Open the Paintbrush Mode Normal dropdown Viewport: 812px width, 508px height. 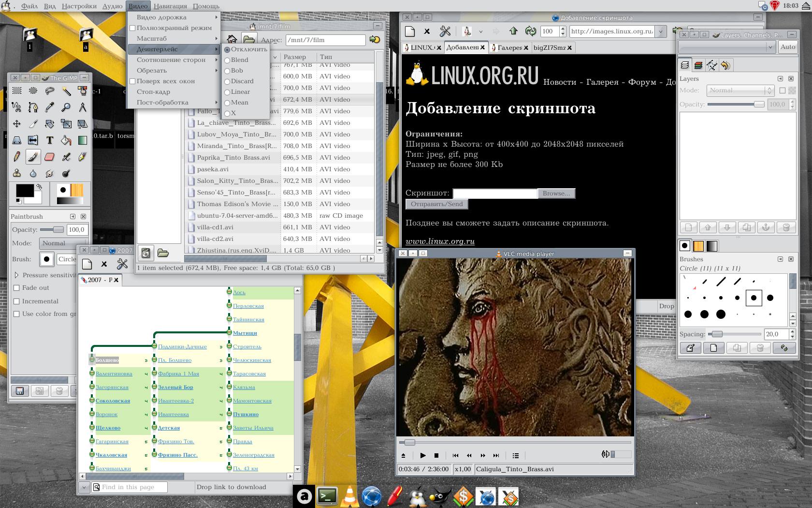click(x=64, y=243)
